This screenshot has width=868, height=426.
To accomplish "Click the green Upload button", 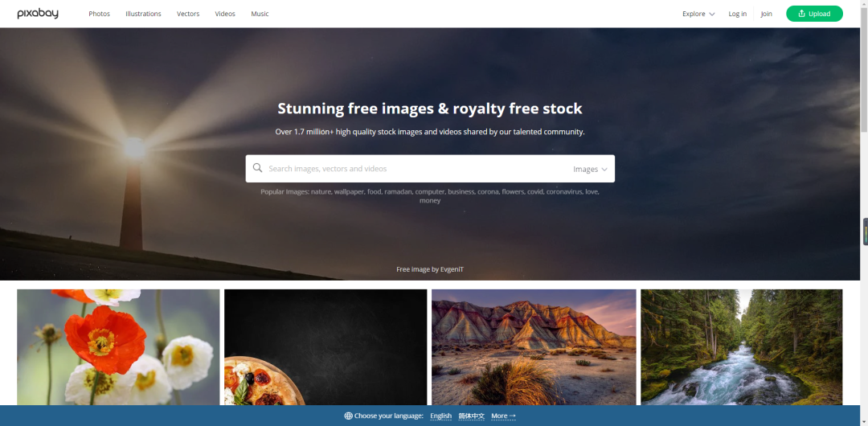I will point(814,14).
